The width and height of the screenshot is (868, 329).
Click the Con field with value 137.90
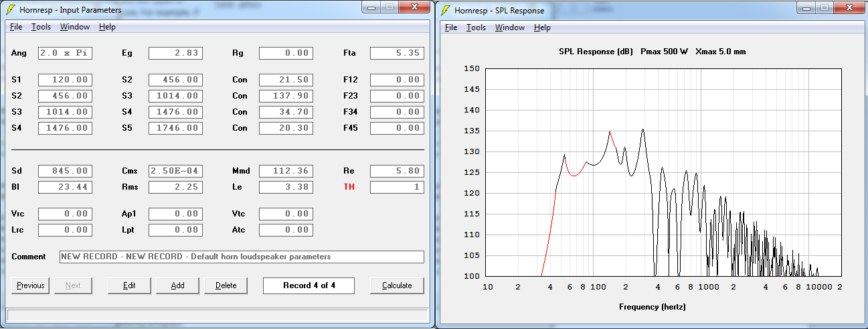(286, 96)
